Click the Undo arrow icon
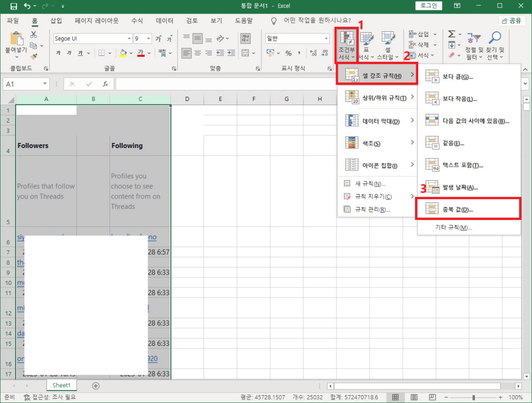 click(x=28, y=6)
